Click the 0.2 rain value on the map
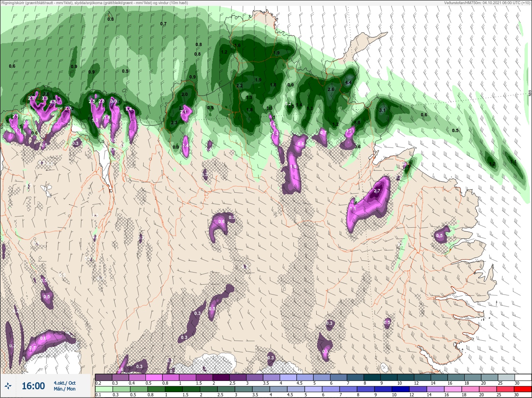The width and height of the screenshot is (532, 398). (x=288, y=104)
